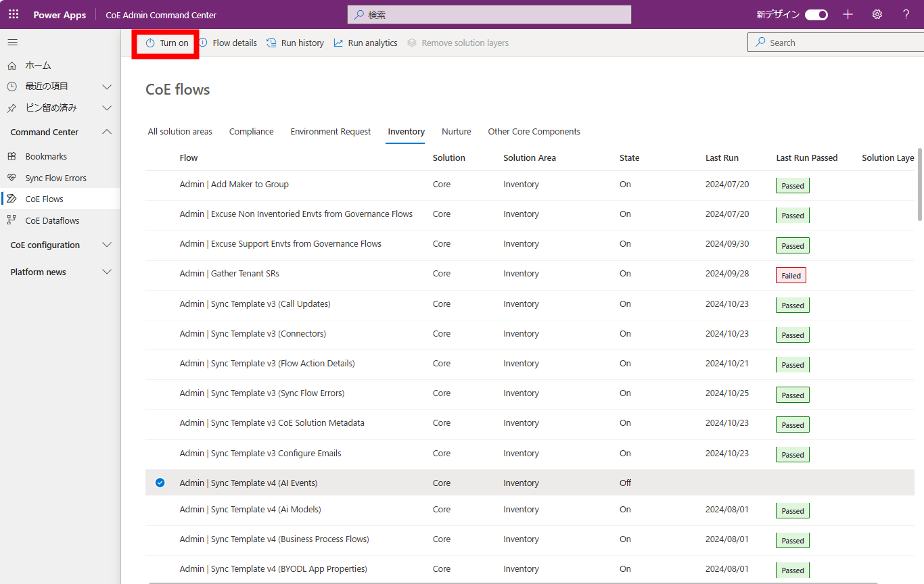Open the help question mark icon
Screen dimensions: 924x584
click(x=906, y=14)
